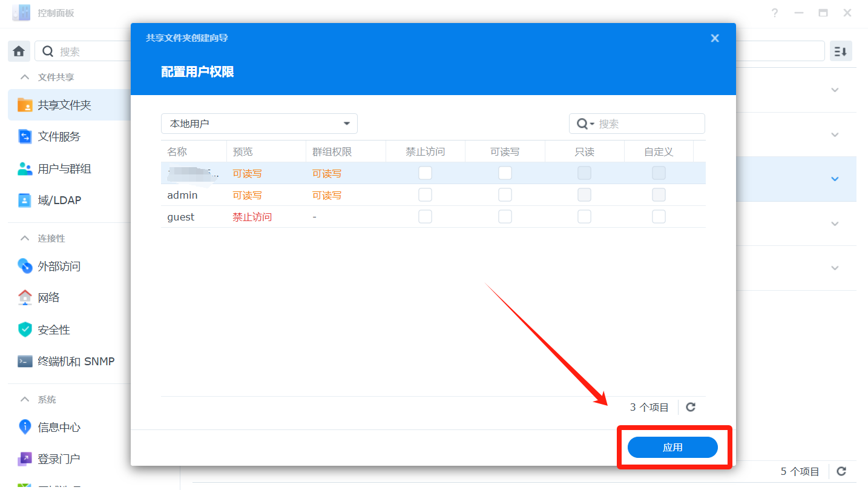Open the 本地用户 dropdown

tap(259, 124)
